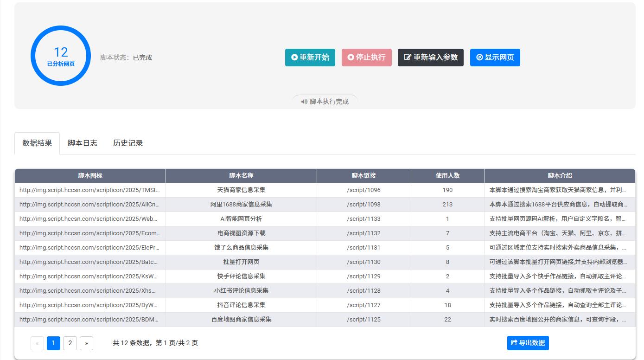
Task: Click the 脚本链接 column header
Action: tap(364, 176)
